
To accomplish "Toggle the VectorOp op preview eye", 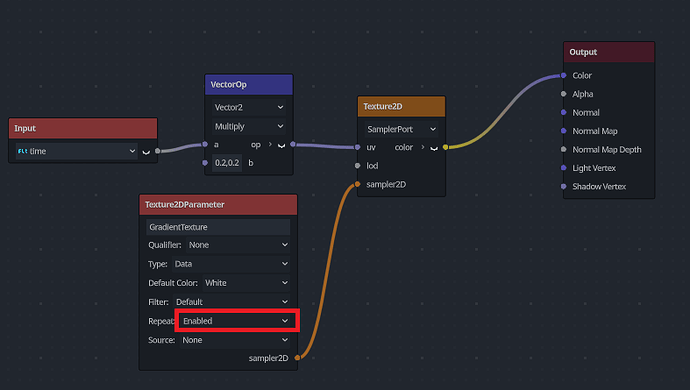I will pyautogui.click(x=282, y=145).
